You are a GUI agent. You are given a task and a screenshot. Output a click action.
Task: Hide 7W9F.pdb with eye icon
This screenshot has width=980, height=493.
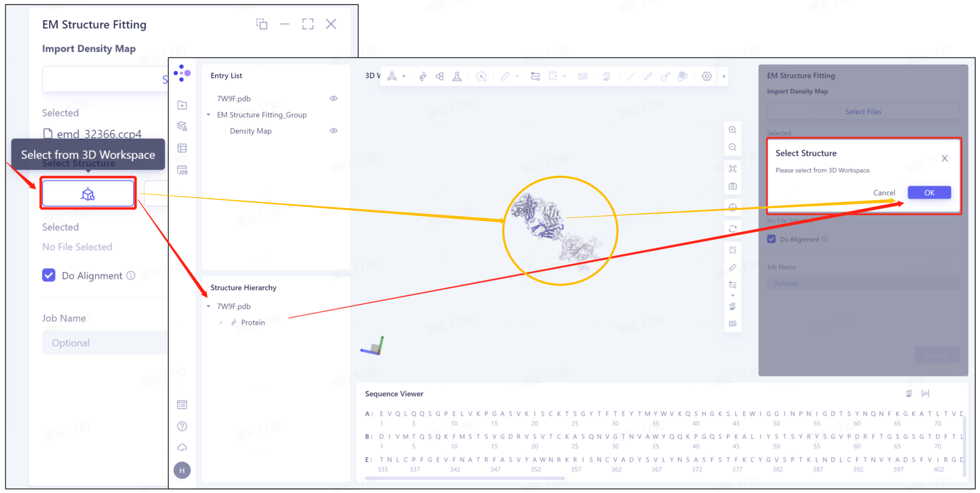click(333, 99)
